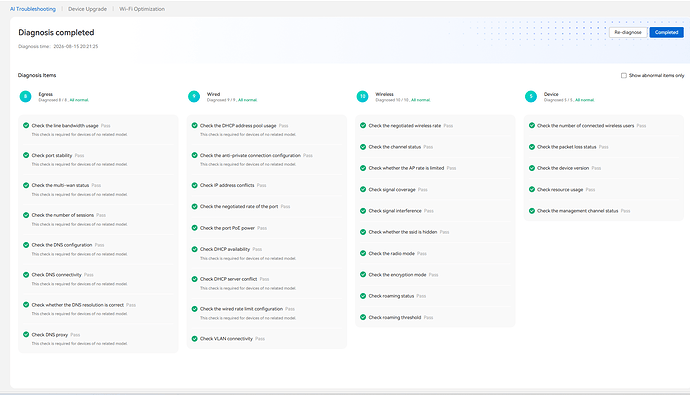Select 'Check the encryption mode' text
The width and height of the screenshot is (690, 395).
[x=397, y=274]
